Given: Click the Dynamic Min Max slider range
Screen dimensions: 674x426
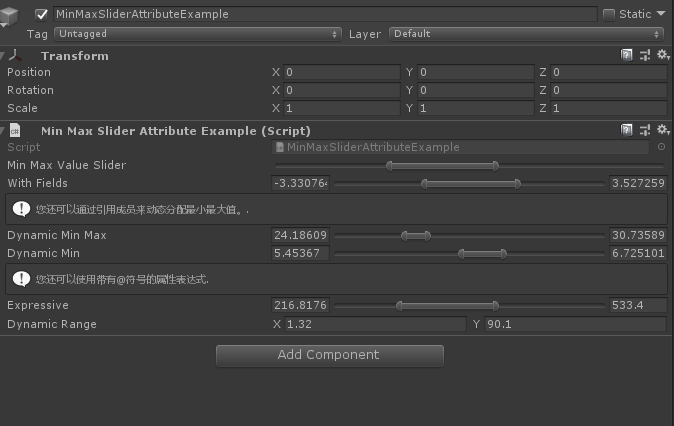Looking at the screenshot, I should pos(415,236).
